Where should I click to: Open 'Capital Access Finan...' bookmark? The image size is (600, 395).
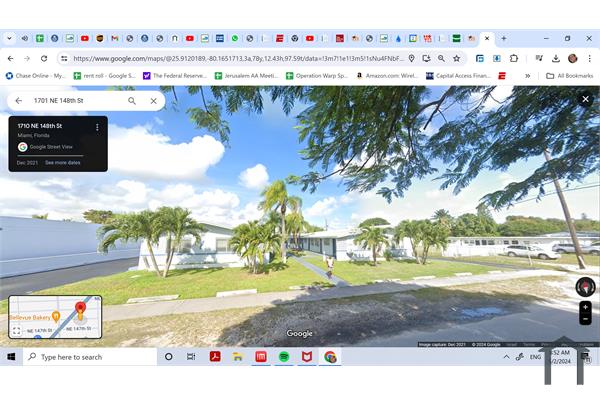click(458, 76)
